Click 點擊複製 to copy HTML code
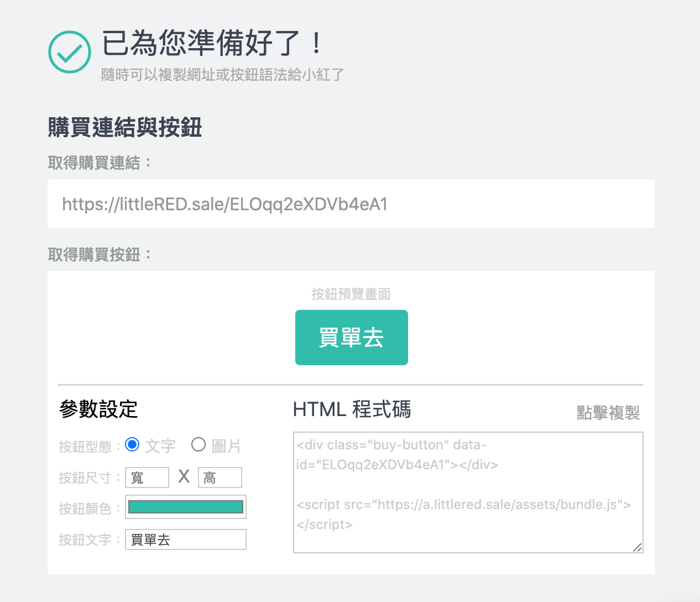700x602 pixels. [608, 412]
